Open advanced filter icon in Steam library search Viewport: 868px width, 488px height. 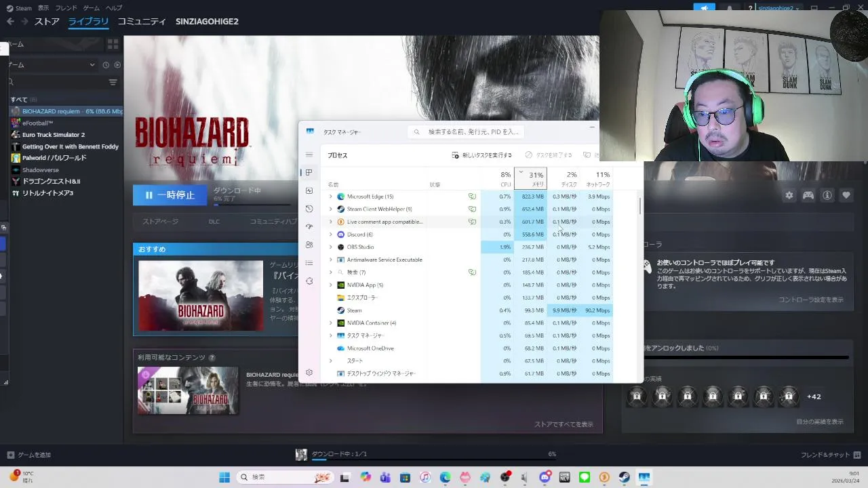click(x=113, y=82)
